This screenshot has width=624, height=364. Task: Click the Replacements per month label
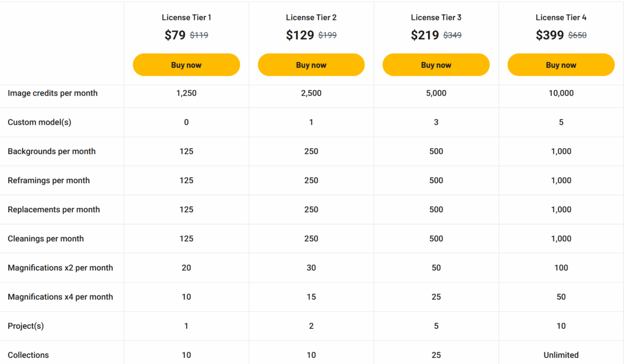(x=54, y=210)
